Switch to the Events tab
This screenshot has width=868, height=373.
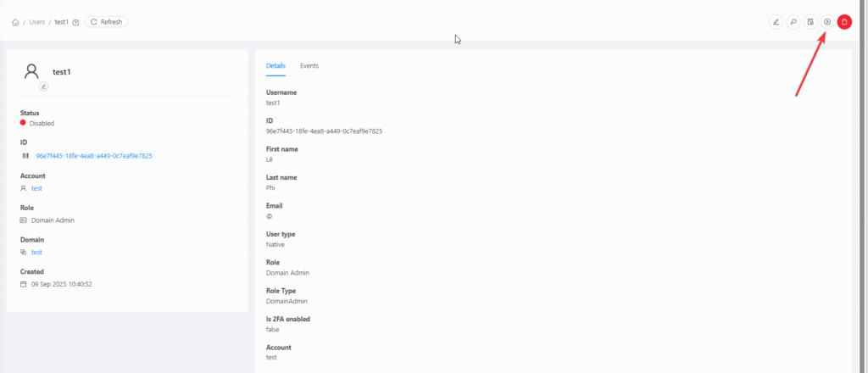(x=309, y=65)
